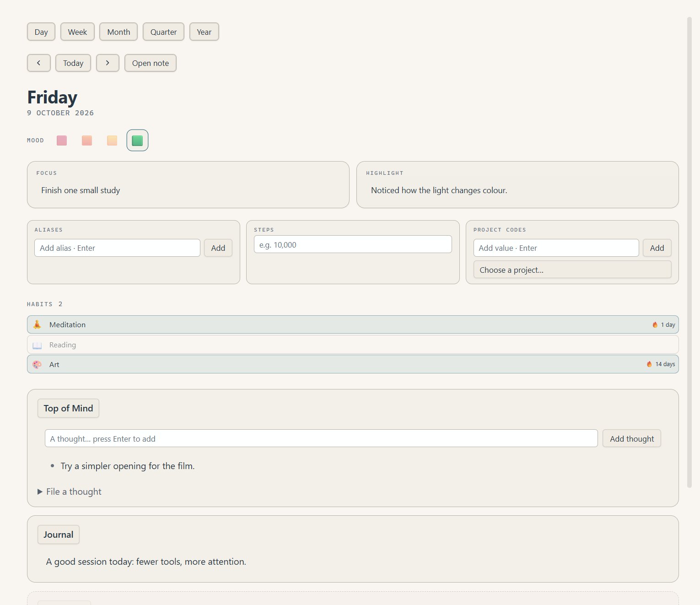
Task: Click the flame streak icon on Art
Action: pos(649,364)
